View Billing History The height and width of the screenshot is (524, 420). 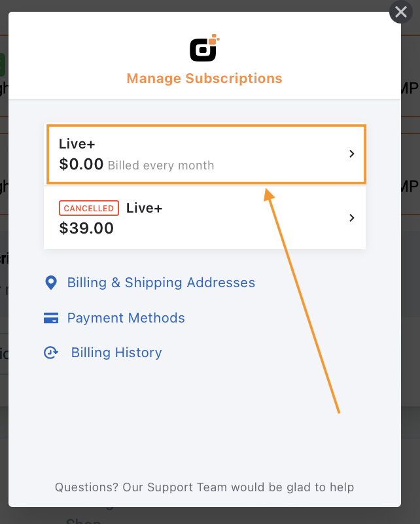116,353
